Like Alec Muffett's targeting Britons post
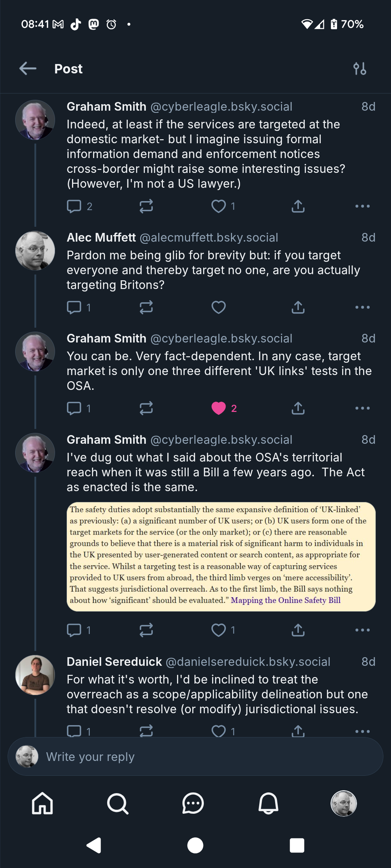The width and height of the screenshot is (391, 868). (219, 307)
